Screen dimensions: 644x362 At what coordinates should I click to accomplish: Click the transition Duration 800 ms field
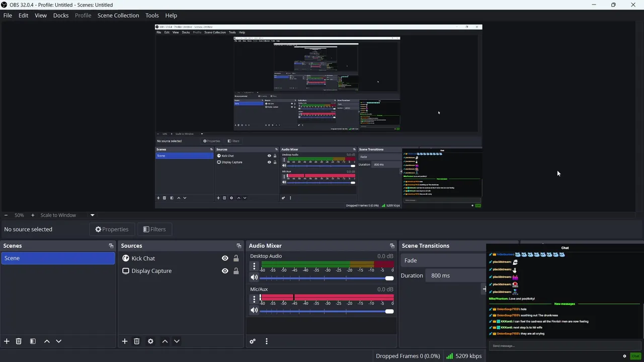pos(456,276)
